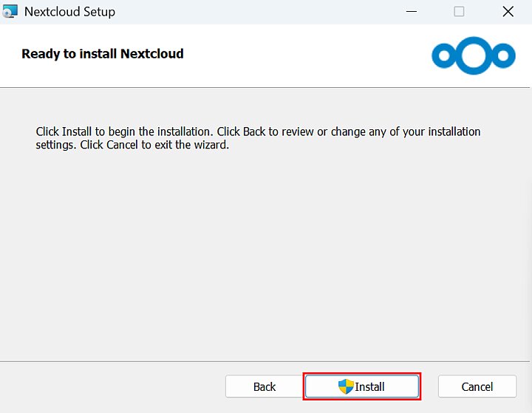
Task: Click the Nextcloud logo in the header
Action: 474,55
